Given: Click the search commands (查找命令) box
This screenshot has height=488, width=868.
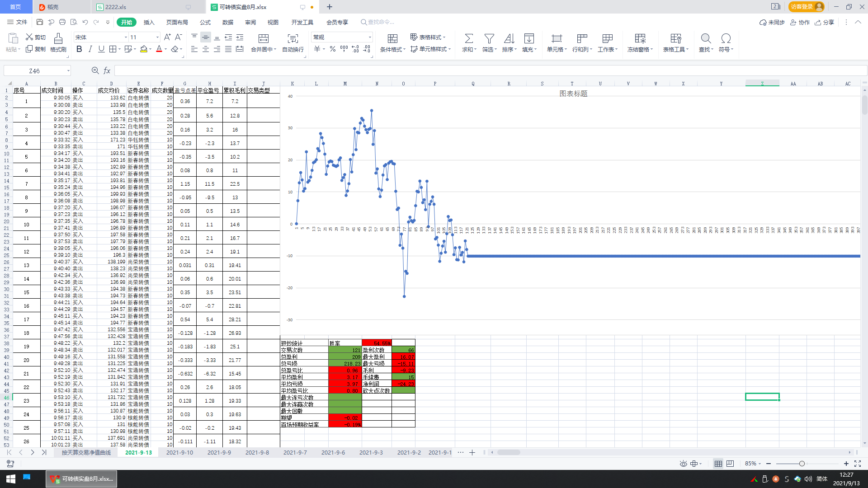Looking at the screenshot, I should coord(377,22).
